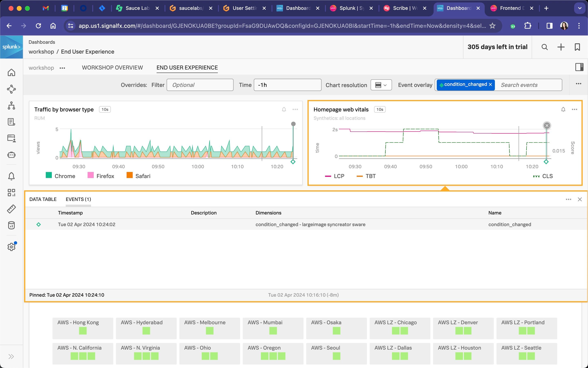Toggle Firefox series via legend swatch
Viewport: 588px width, 368px height.
pos(91,175)
